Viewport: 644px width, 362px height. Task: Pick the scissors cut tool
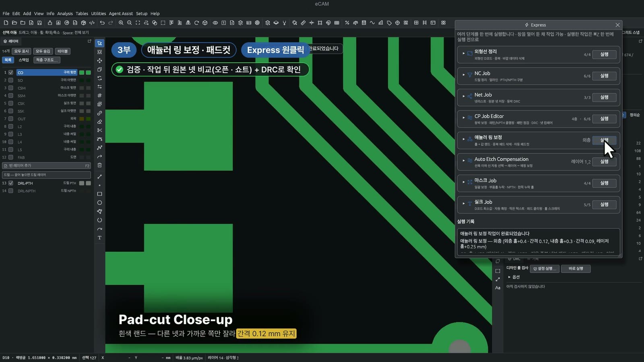(x=99, y=130)
